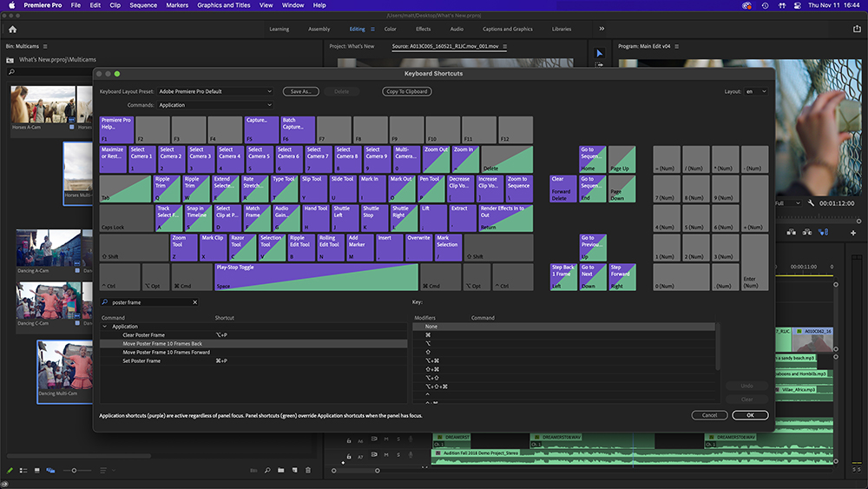868x489 pixels.
Task: Open the Bin Multicams panel menu
Action: 45,46
